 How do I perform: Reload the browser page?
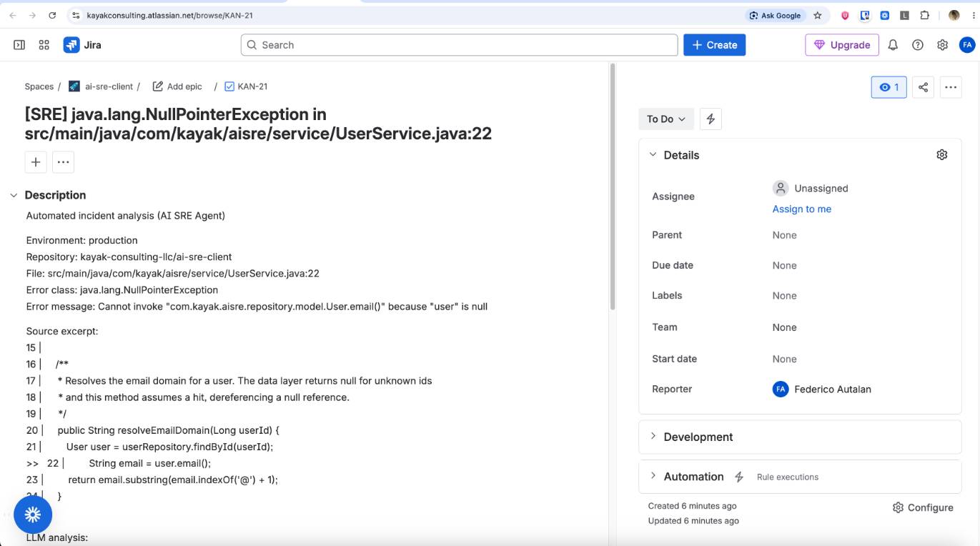click(52, 15)
